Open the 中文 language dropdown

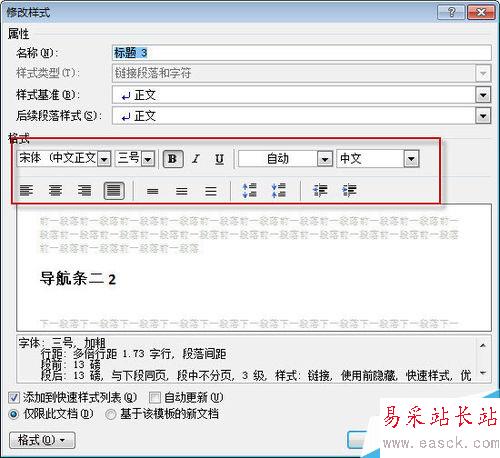pyautogui.click(x=411, y=159)
